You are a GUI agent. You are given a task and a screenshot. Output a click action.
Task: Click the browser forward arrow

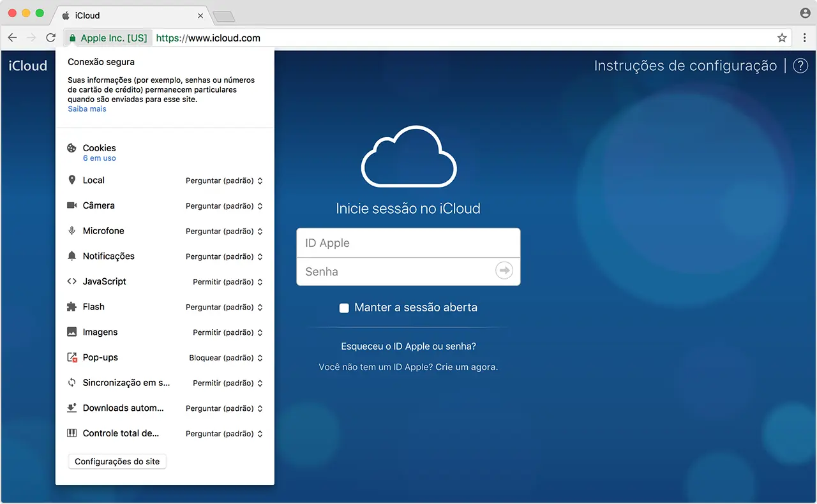31,38
